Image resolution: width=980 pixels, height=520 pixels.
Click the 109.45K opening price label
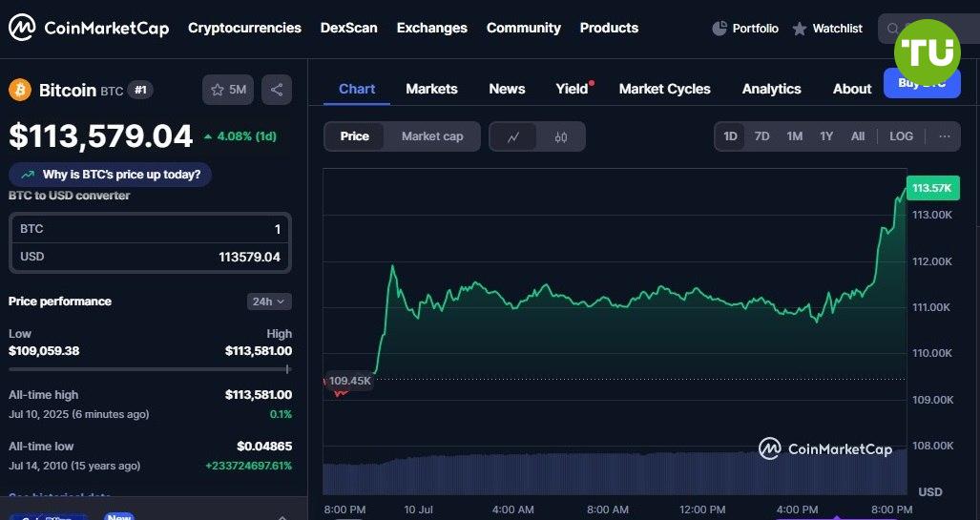pyautogui.click(x=349, y=381)
